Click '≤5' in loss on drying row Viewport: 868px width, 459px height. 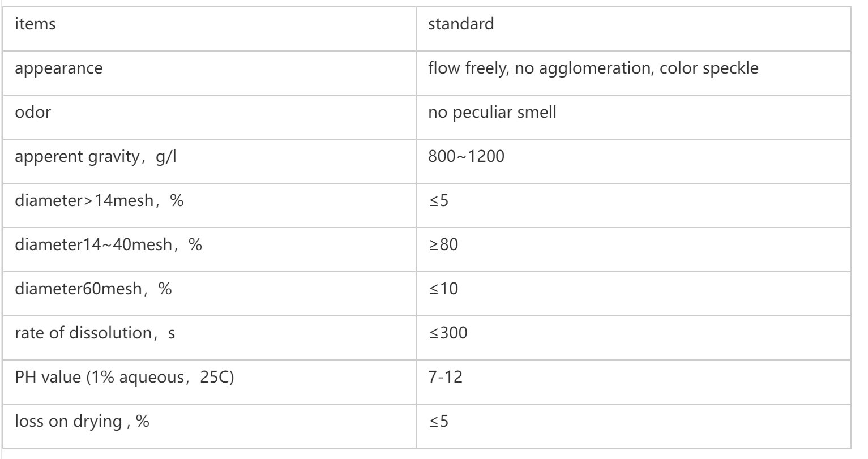tap(439, 421)
